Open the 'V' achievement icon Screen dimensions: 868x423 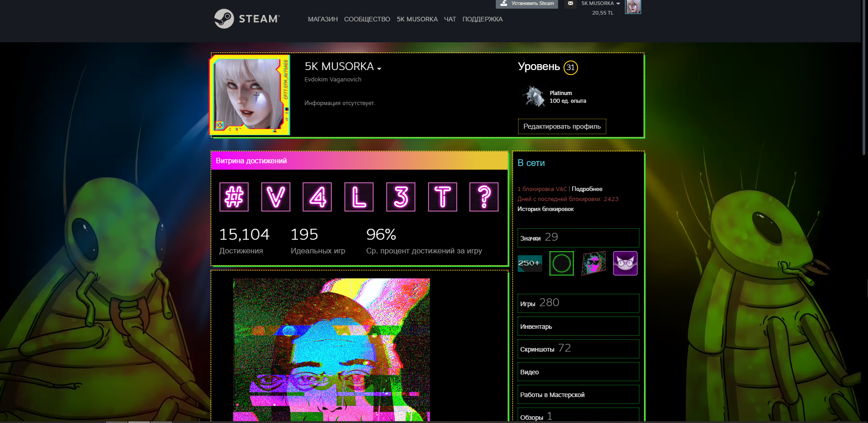click(276, 197)
